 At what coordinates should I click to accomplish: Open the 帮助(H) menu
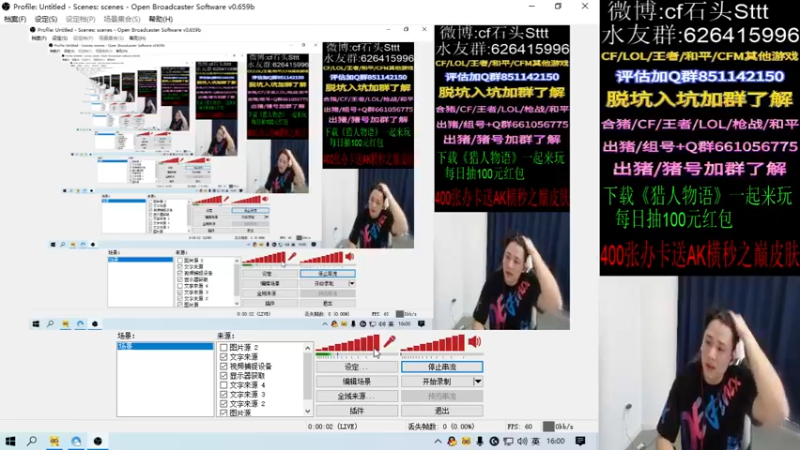[x=161, y=19]
